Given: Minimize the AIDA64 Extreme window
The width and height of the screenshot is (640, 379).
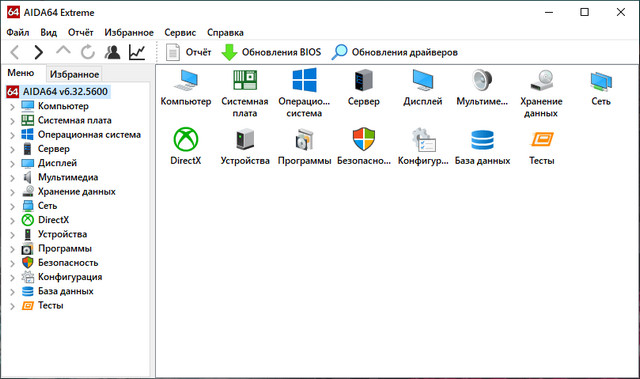Looking at the screenshot, I should tap(549, 12).
